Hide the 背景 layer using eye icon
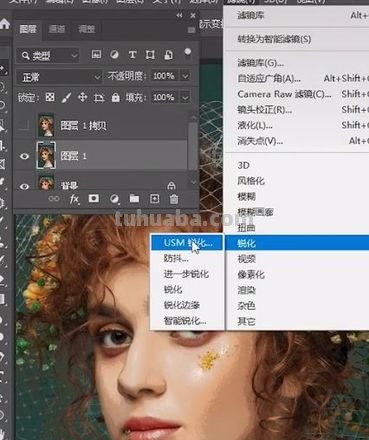Screen dimensions: 369x440 tap(24, 186)
